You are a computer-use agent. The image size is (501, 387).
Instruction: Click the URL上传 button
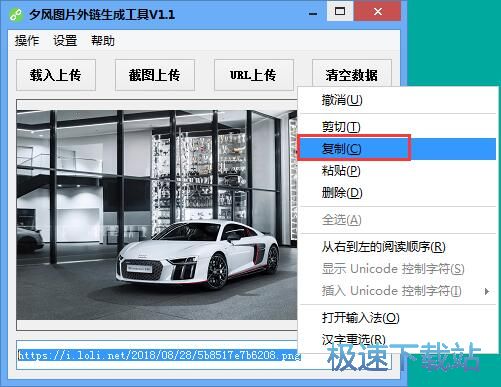point(254,75)
